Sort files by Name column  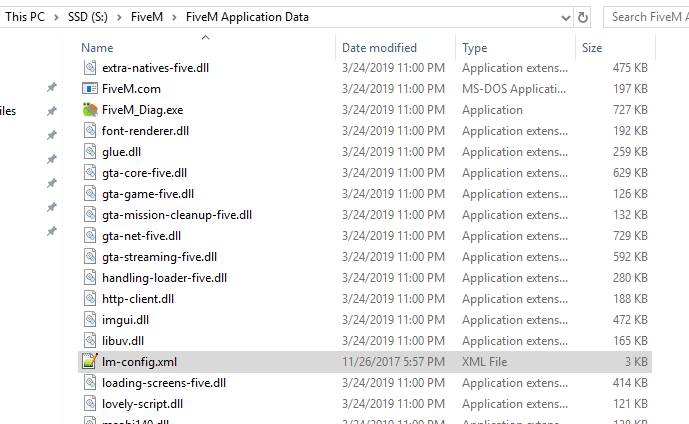[x=97, y=47]
